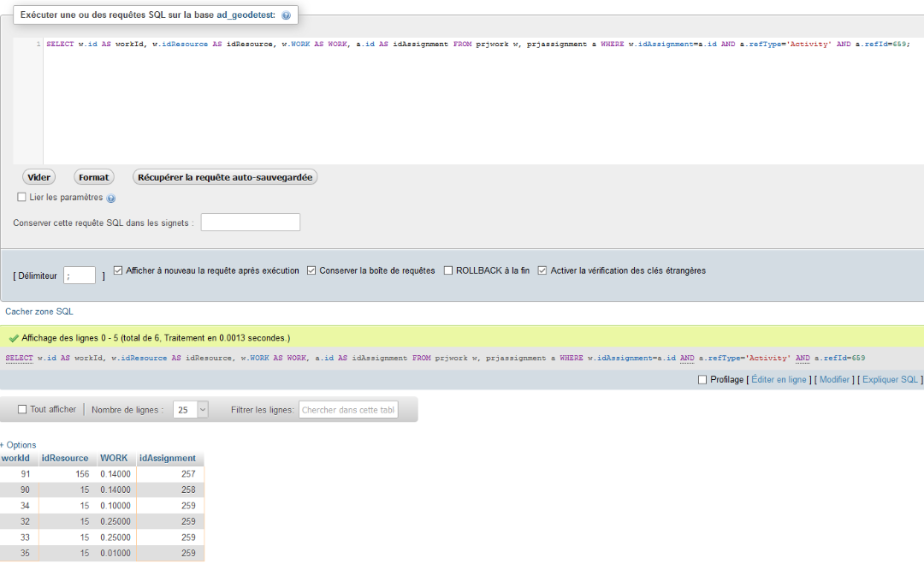
Task: Enable ROLLBACK à la fin checkbox
Action: coord(447,270)
